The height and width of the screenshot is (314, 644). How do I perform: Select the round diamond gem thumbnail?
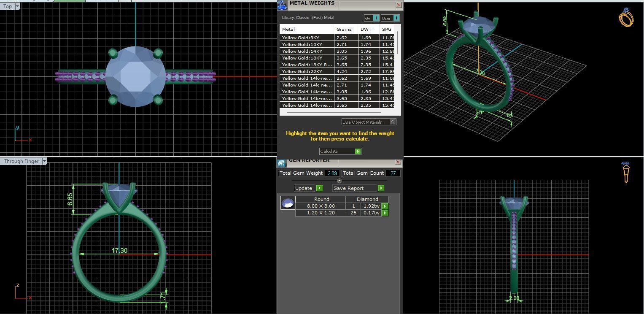coord(288,203)
